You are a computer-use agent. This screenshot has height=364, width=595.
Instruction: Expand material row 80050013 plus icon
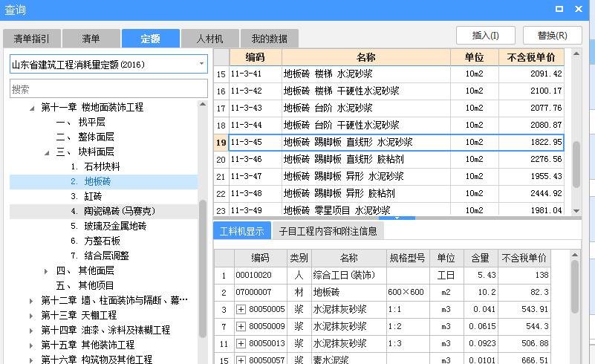point(241,343)
